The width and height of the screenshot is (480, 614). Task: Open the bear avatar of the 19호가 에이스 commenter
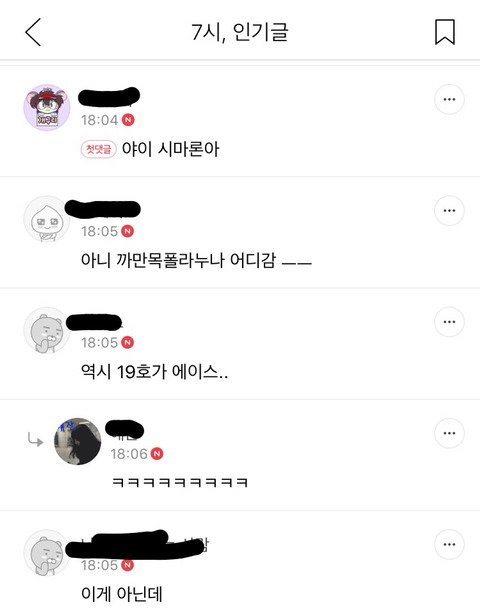pyautogui.click(x=47, y=330)
